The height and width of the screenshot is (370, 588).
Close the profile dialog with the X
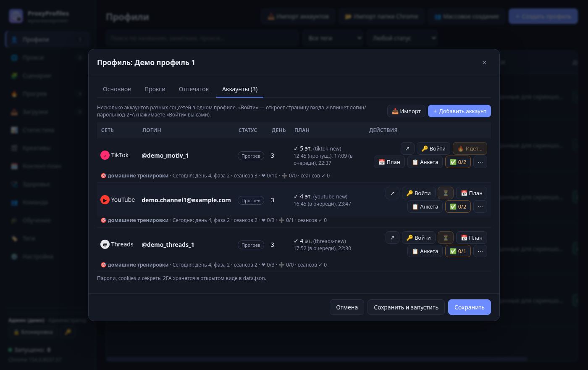[484, 63]
